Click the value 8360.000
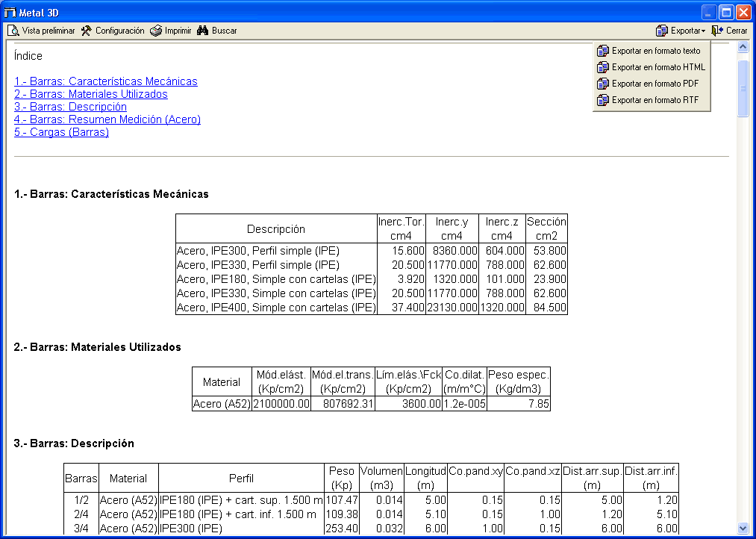 (455, 251)
